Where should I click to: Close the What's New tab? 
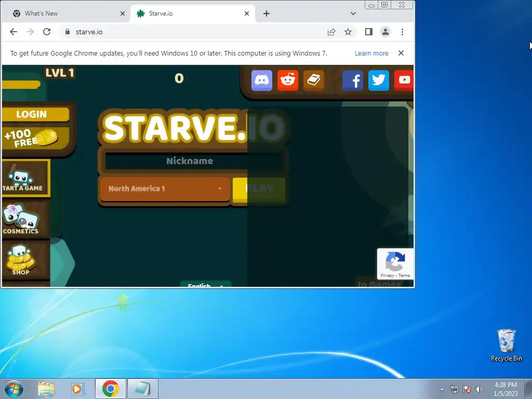coord(123,14)
